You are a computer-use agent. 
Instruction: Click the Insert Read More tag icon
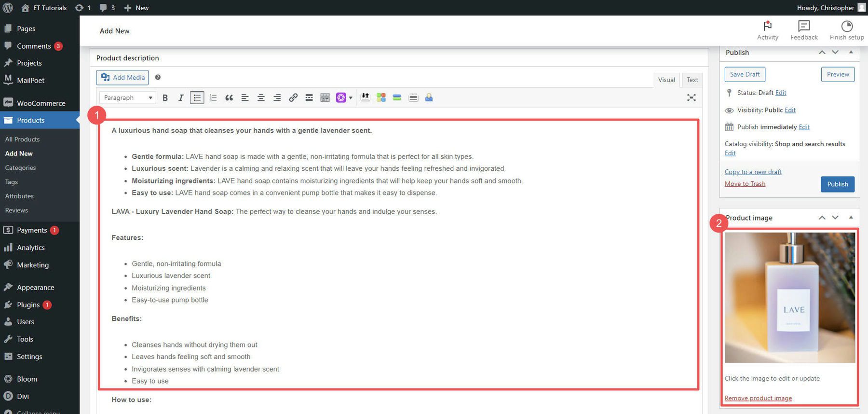tap(309, 98)
